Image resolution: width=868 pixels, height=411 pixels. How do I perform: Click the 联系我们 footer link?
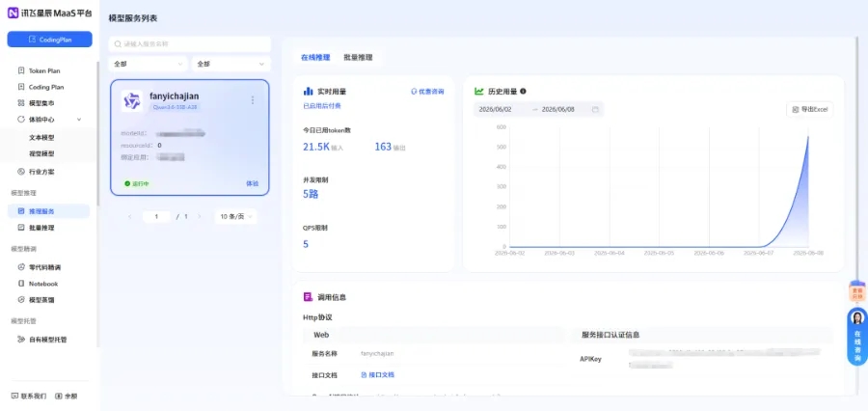click(29, 397)
